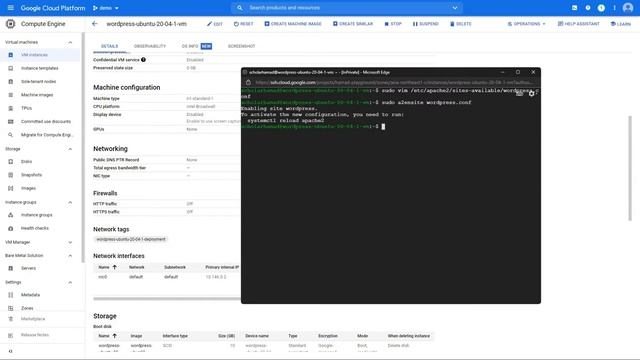Open the LEARN panel
This screenshot has width=640, height=360.
[620, 24]
